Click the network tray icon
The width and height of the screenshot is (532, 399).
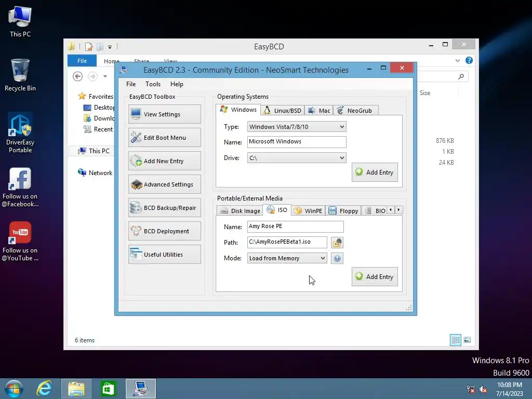pos(471,390)
